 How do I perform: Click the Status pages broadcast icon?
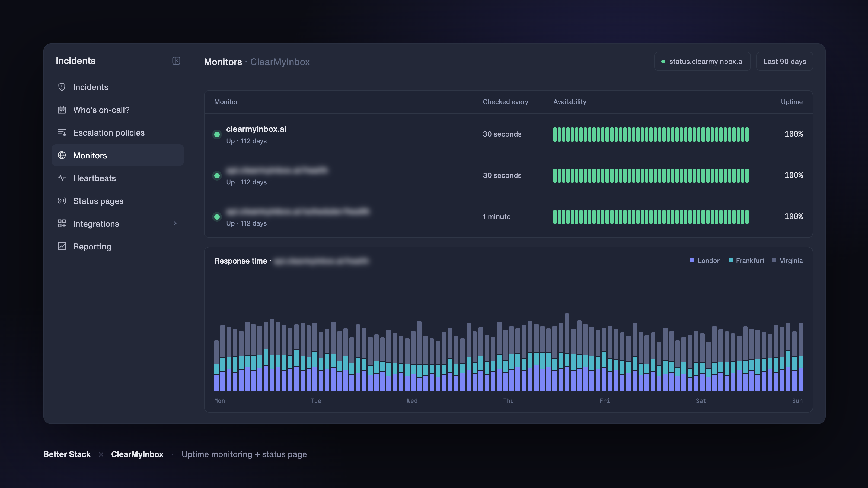(62, 201)
